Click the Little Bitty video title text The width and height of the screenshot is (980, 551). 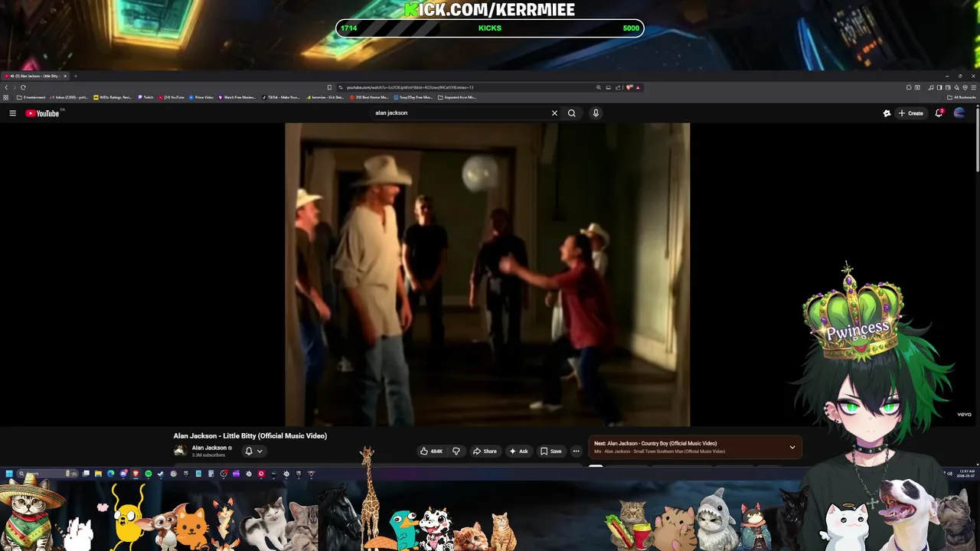pyautogui.click(x=250, y=436)
